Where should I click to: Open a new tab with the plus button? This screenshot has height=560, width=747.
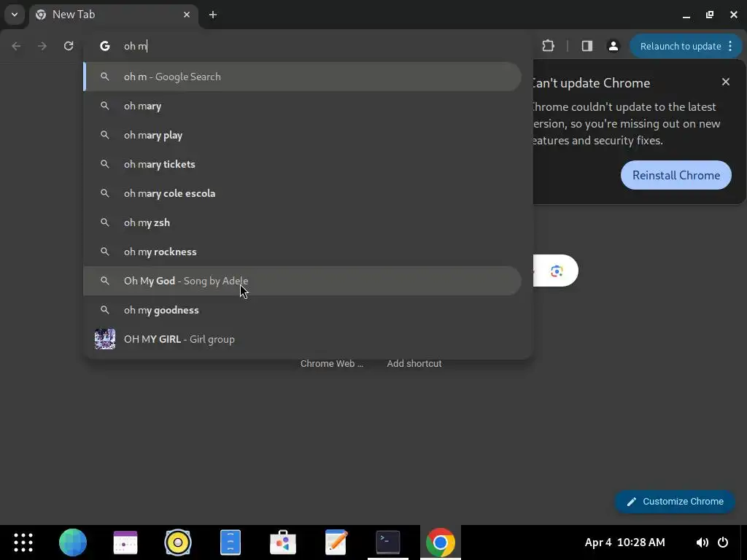click(x=213, y=15)
